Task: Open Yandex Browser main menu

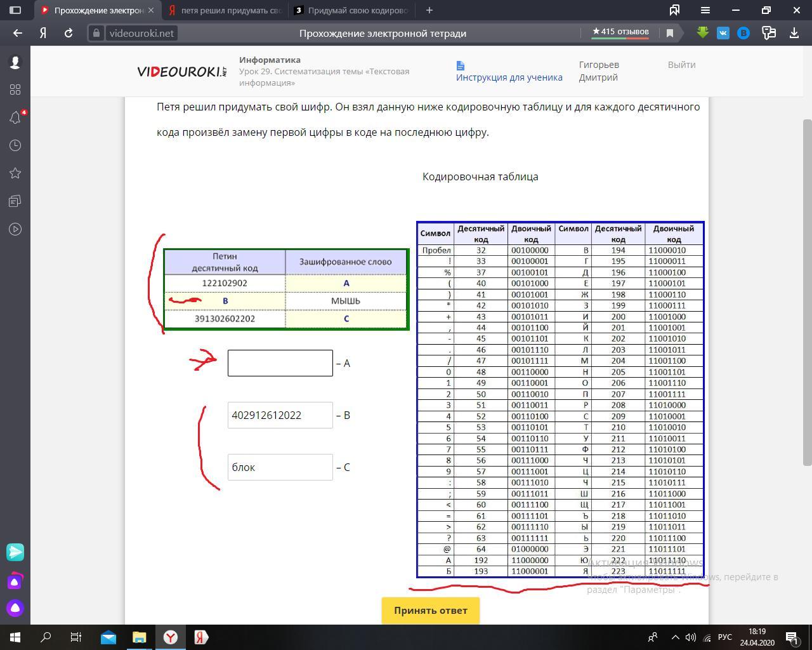Action: [705, 10]
